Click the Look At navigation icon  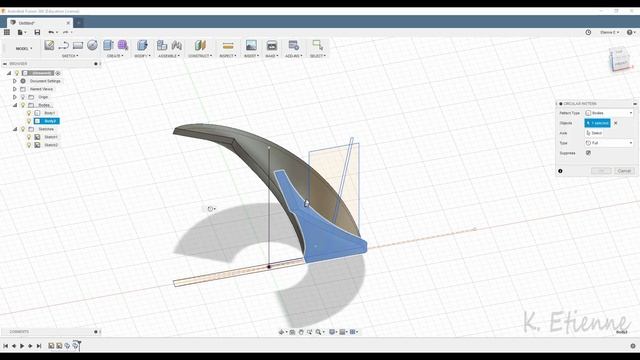click(x=292, y=332)
